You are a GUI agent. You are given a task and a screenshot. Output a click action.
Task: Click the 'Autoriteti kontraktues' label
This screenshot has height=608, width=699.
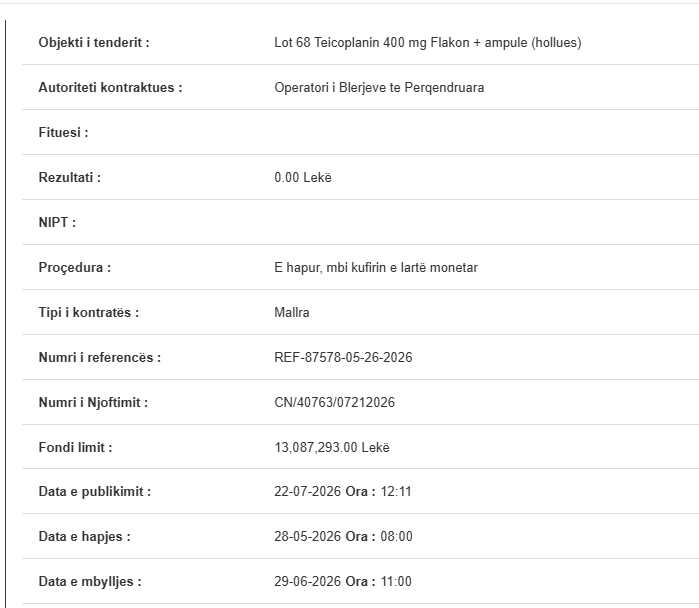coord(110,87)
